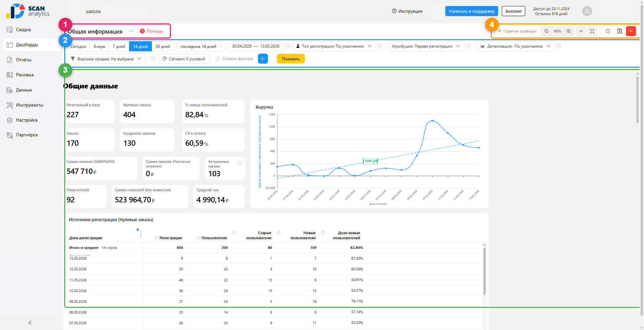Screen dimensions: 644x330
Task: Expand the Тип регистрации dropdown
Action: pos(334,46)
